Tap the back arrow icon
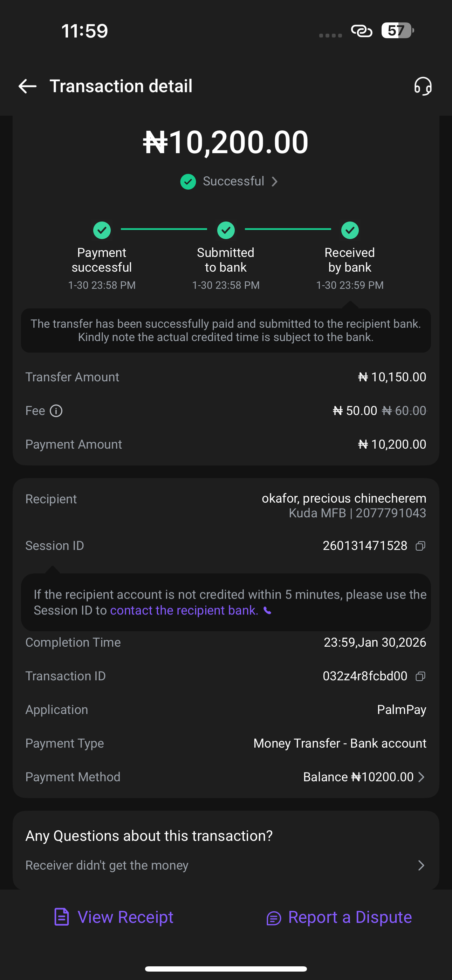Viewport: 452px width, 980px height. [27, 86]
